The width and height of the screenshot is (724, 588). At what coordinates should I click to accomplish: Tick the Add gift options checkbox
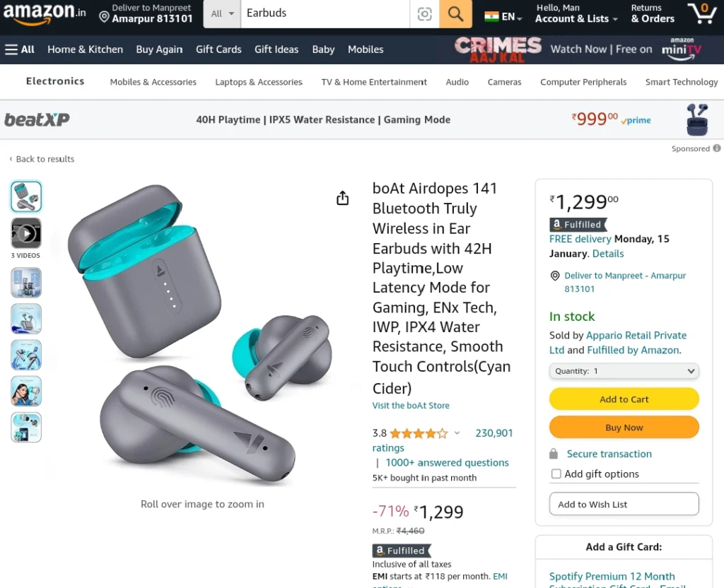point(556,474)
